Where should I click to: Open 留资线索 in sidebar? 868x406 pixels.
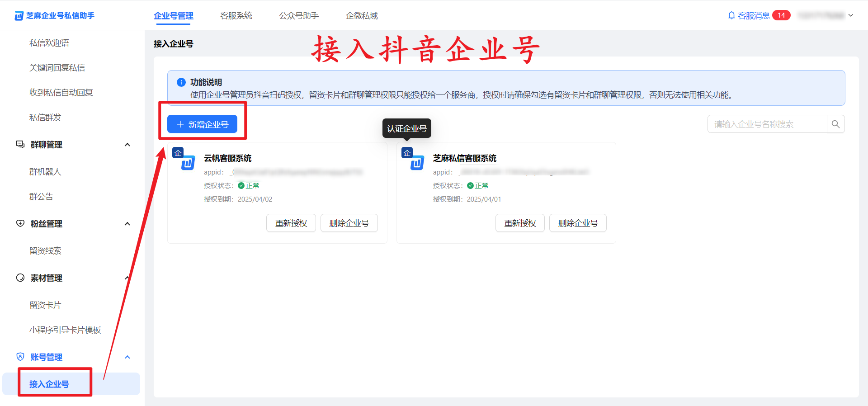coord(45,251)
